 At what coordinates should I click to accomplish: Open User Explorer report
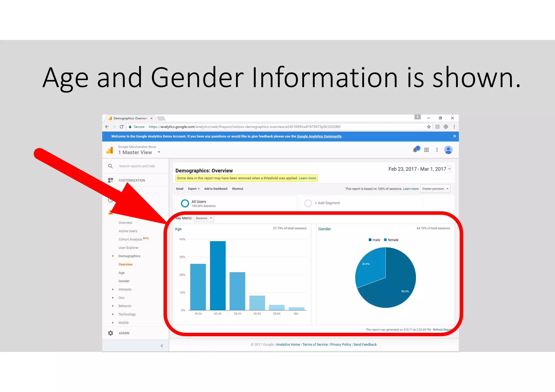(x=128, y=248)
